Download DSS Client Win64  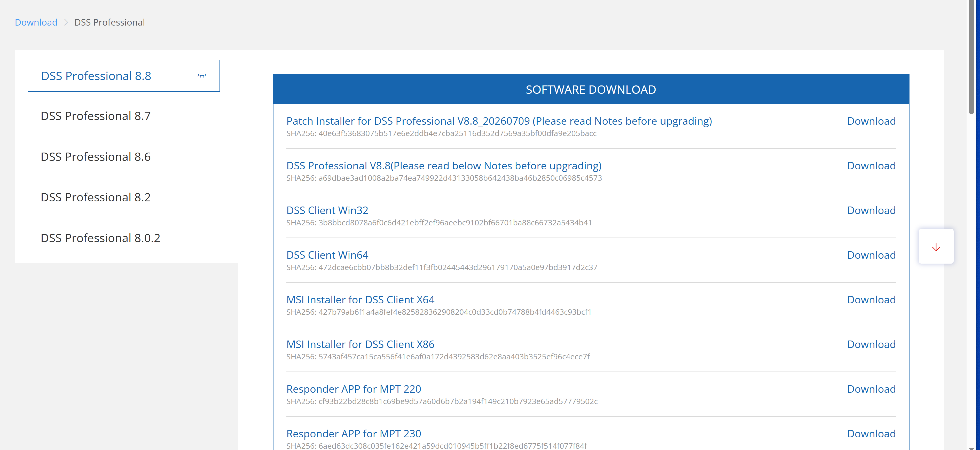[x=871, y=255]
